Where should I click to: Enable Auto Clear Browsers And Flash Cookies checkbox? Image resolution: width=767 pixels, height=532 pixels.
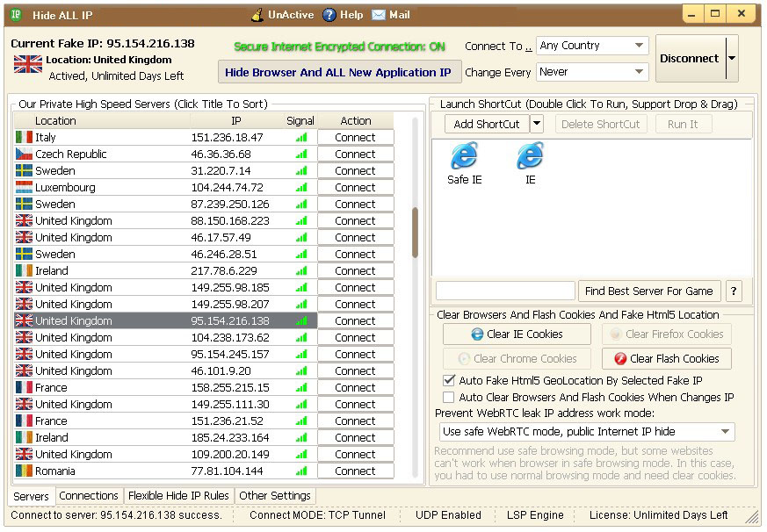pos(448,397)
